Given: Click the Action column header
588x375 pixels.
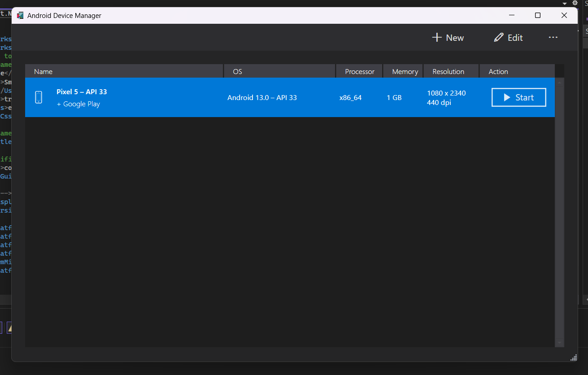Looking at the screenshot, I should 517,71.
